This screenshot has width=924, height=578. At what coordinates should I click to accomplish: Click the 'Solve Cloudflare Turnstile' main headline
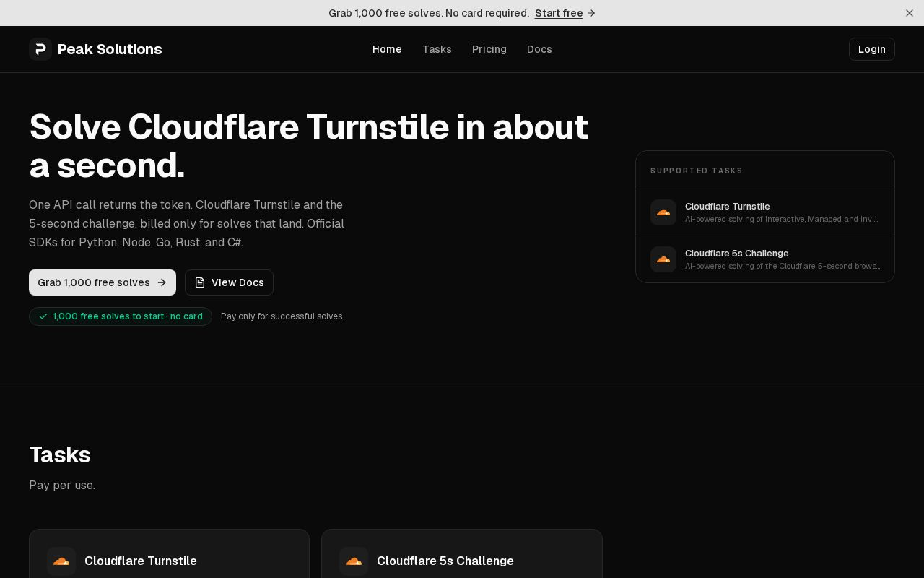(308, 146)
